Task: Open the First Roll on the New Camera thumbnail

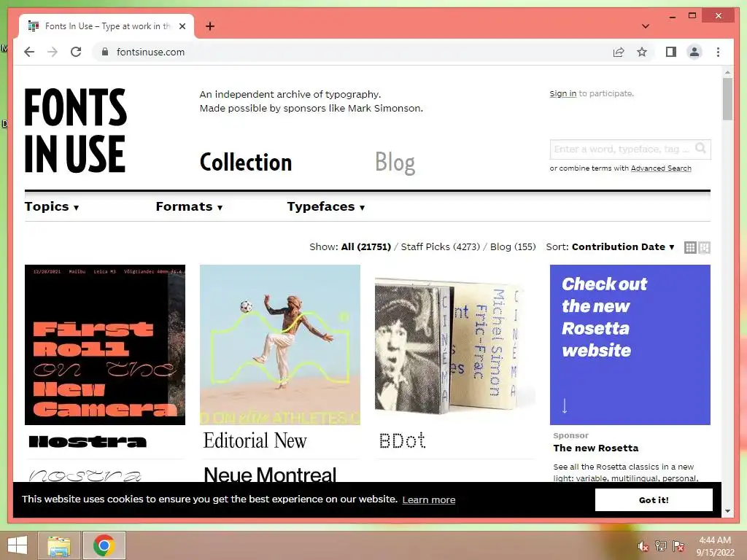Action: tap(105, 345)
